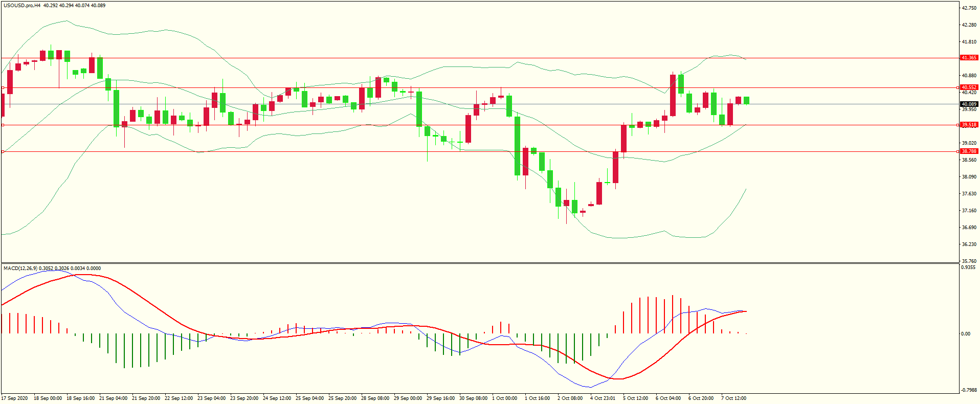Select the red 40.552 price level tag
The image size is (980, 404).
tap(969, 87)
